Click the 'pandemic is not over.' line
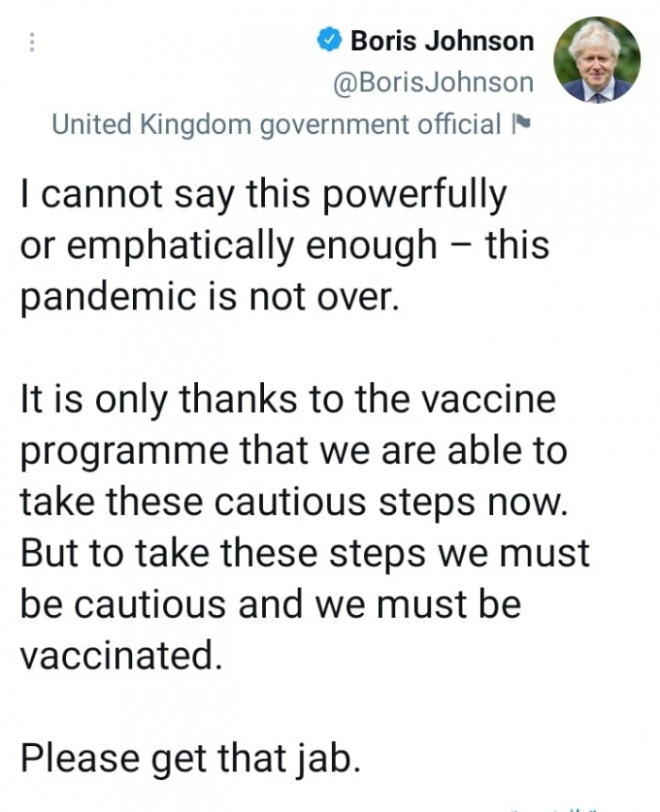Viewport: 660px width, 812px height. coord(207,296)
